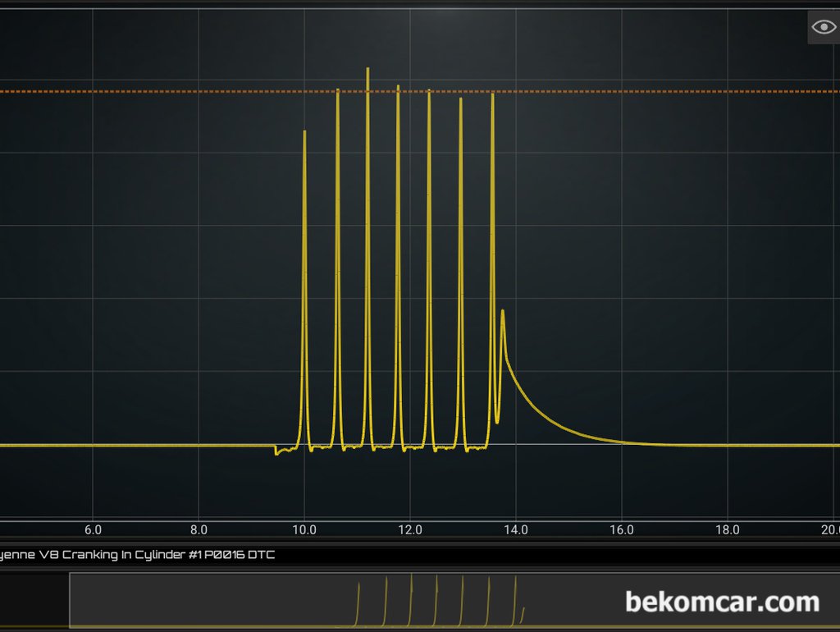Click the 12.0 time axis label
Image resolution: width=840 pixels, height=632 pixels.
[x=410, y=530]
